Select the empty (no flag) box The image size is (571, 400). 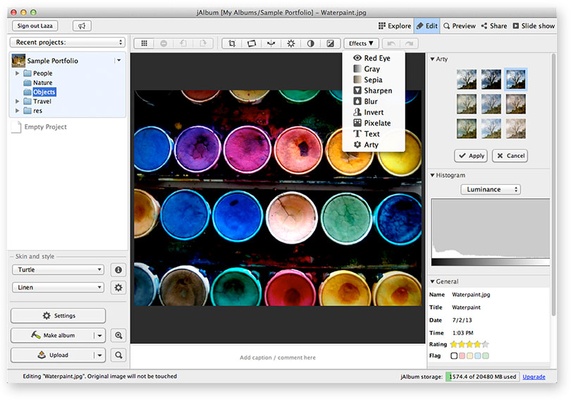[454, 356]
